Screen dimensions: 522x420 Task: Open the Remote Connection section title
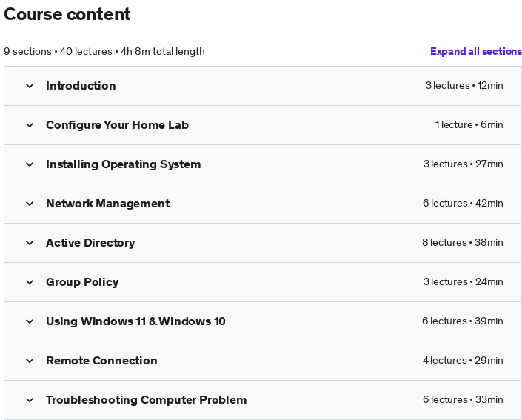(x=101, y=361)
